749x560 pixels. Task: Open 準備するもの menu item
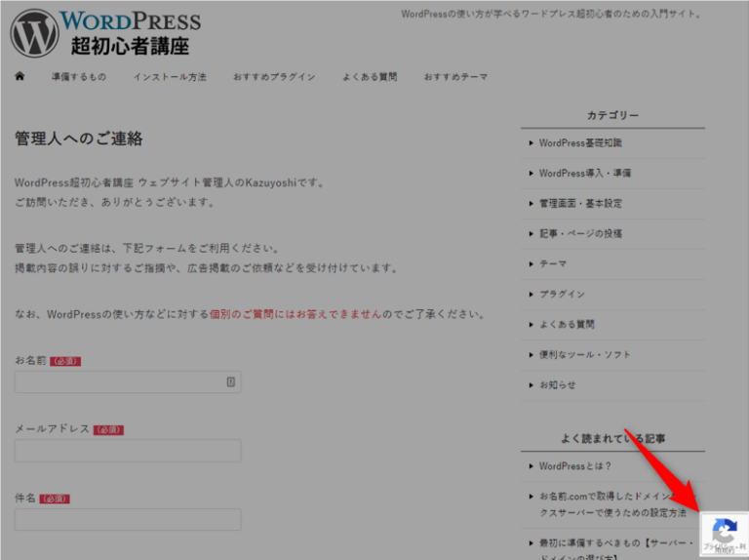coord(79,77)
